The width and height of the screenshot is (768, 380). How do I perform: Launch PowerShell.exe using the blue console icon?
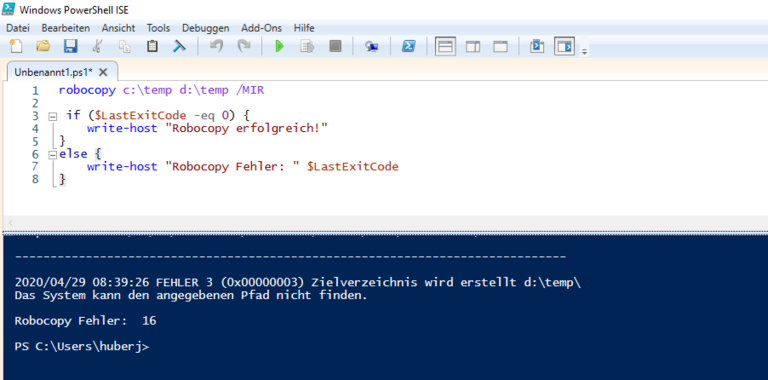pos(408,47)
